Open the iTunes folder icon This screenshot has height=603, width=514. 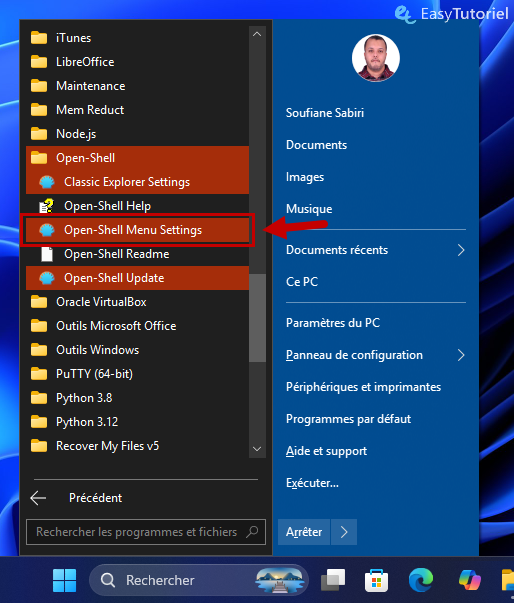(x=39, y=38)
